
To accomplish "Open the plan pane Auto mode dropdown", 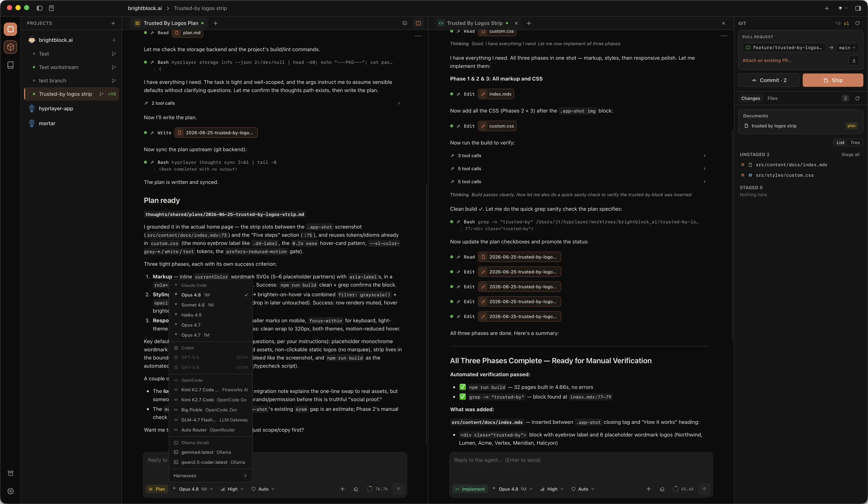I will (x=263, y=489).
